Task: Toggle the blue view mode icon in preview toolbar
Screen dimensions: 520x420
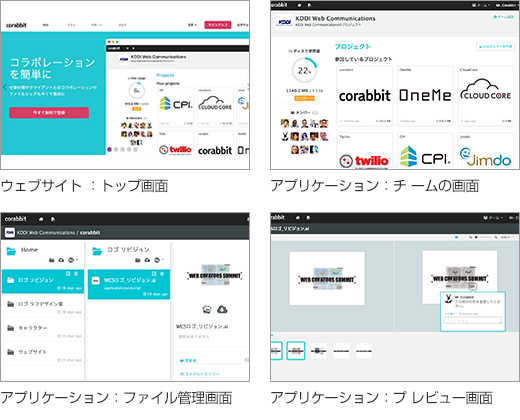Action: (x=456, y=237)
